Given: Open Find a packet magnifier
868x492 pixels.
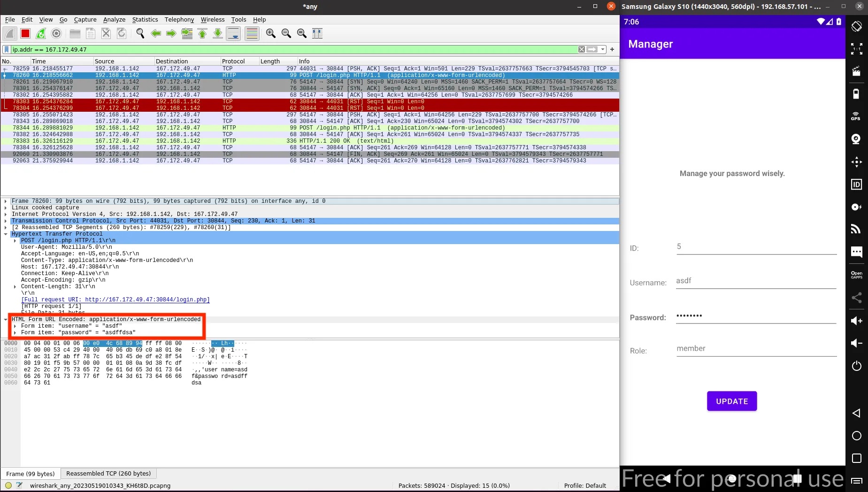Looking at the screenshot, I should pyautogui.click(x=140, y=33).
